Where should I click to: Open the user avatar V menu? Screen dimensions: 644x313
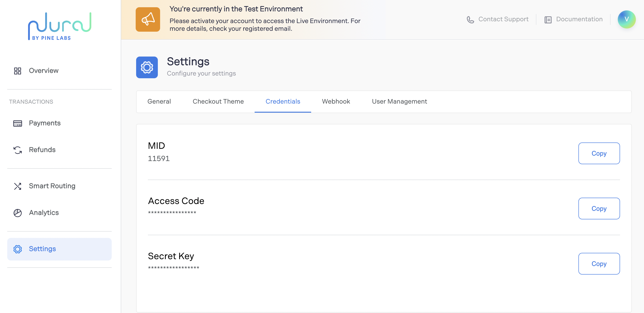pyautogui.click(x=626, y=19)
